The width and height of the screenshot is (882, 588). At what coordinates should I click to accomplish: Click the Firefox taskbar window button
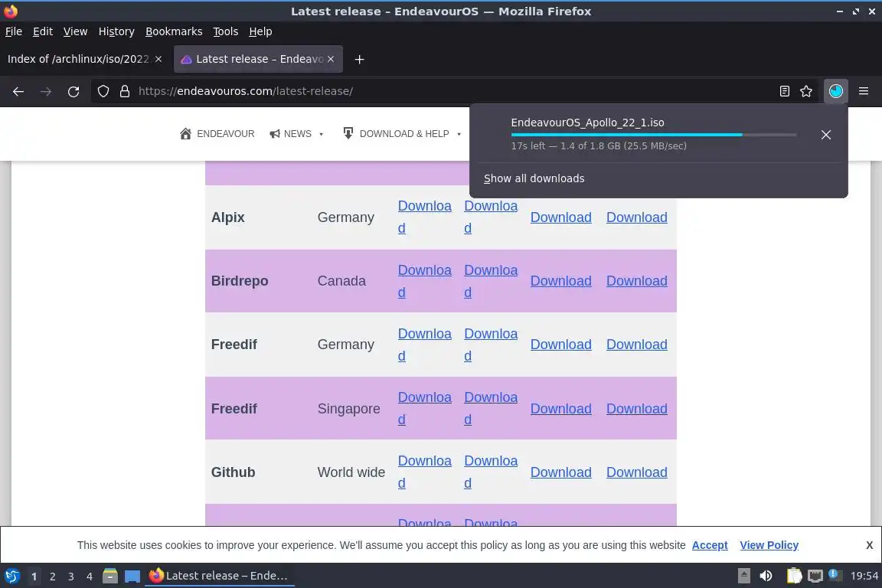point(220,576)
